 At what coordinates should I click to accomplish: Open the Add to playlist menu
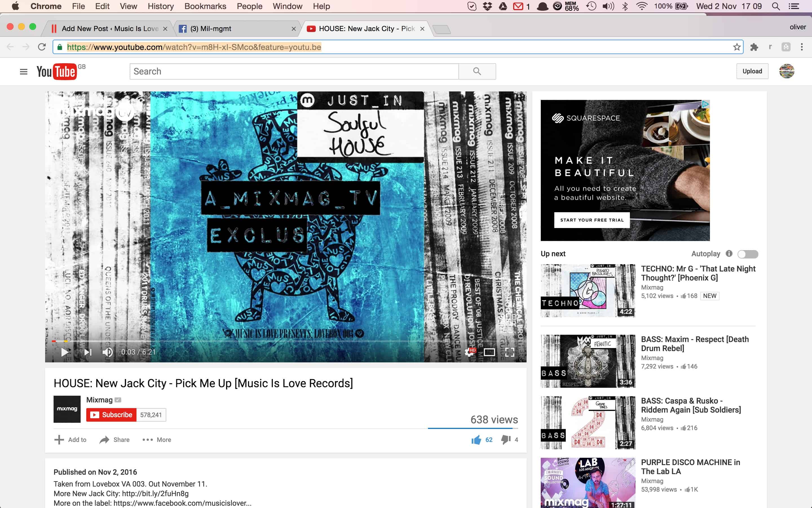pos(70,440)
